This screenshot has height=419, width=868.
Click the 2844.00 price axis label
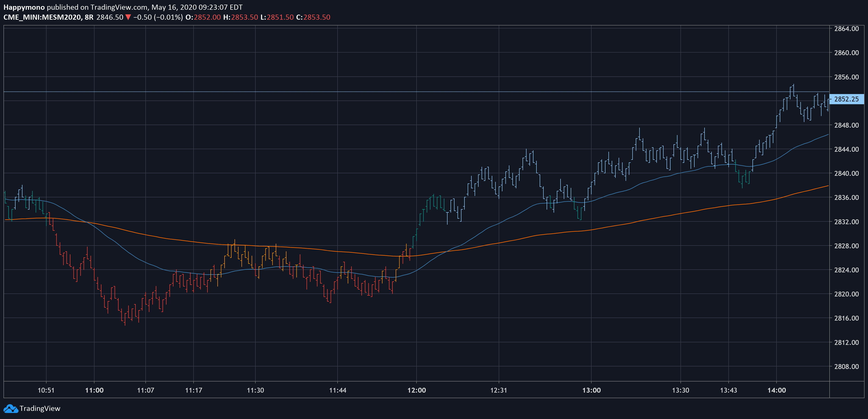coord(846,149)
